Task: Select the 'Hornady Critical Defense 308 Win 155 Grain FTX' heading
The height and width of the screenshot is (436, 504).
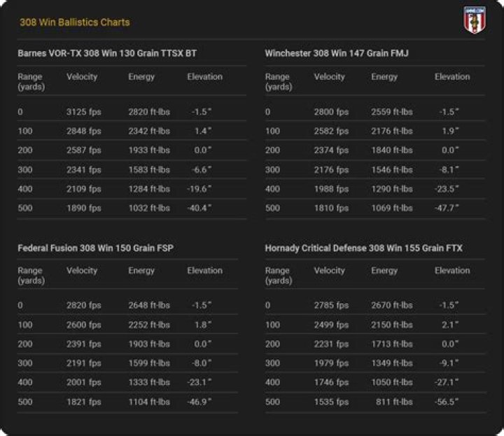Action: [363, 248]
